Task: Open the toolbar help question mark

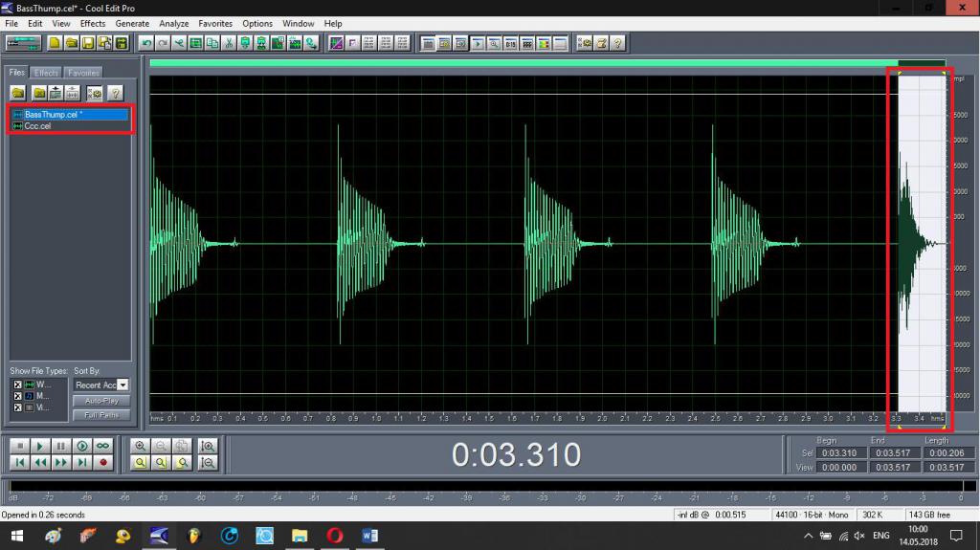Action: [x=617, y=43]
